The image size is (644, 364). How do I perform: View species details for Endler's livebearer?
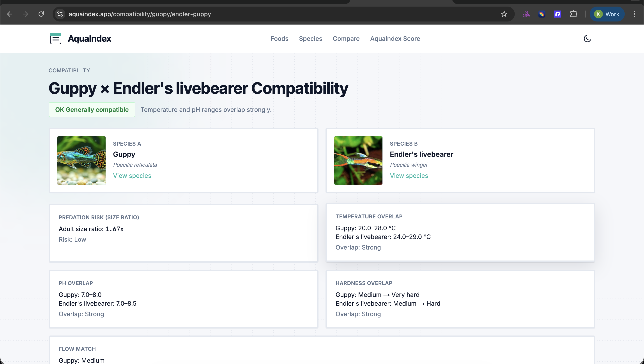(409, 175)
